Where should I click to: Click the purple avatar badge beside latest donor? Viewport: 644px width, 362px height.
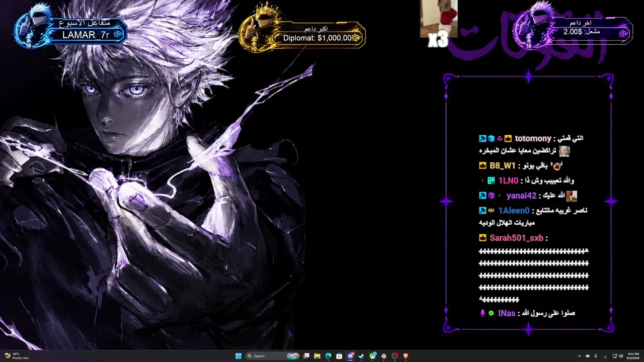tap(533, 24)
